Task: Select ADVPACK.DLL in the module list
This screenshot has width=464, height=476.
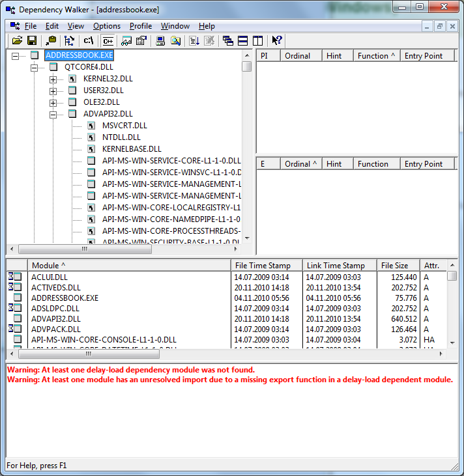Action: (56, 329)
